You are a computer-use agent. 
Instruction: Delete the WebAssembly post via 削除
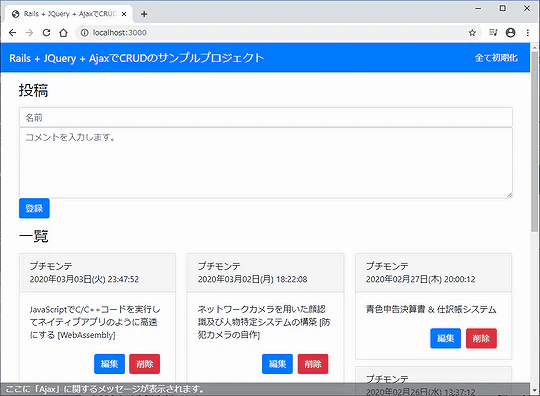145,364
